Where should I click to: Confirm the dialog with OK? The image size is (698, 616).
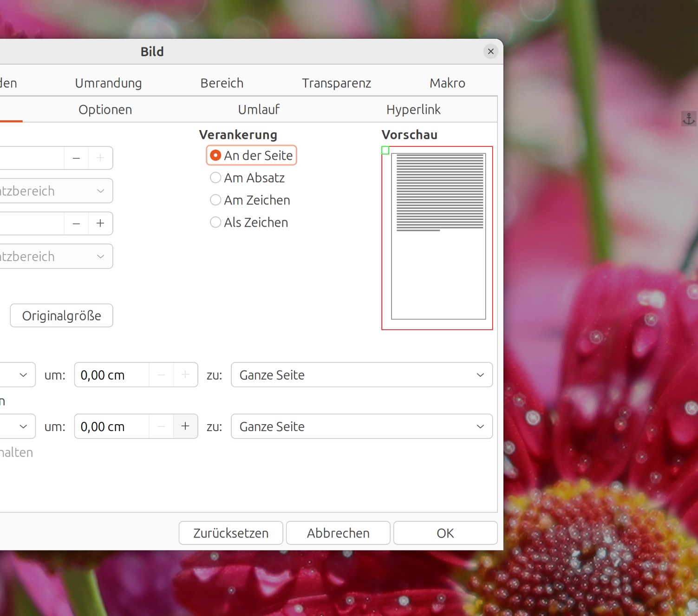click(445, 533)
